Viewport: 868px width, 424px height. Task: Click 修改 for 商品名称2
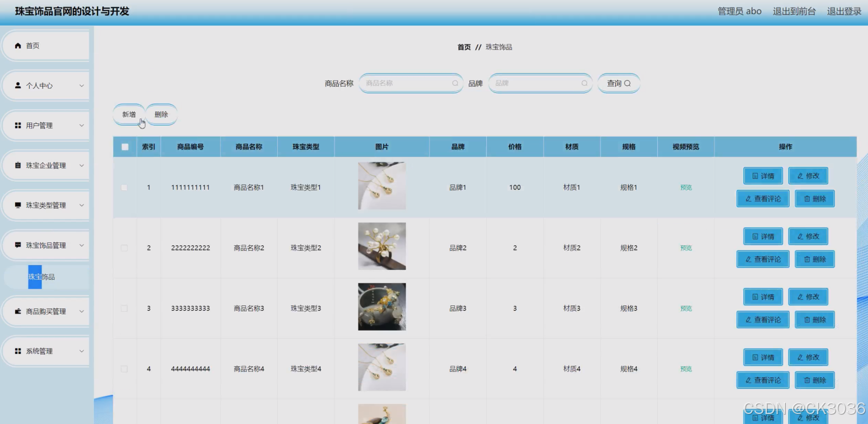[808, 237]
